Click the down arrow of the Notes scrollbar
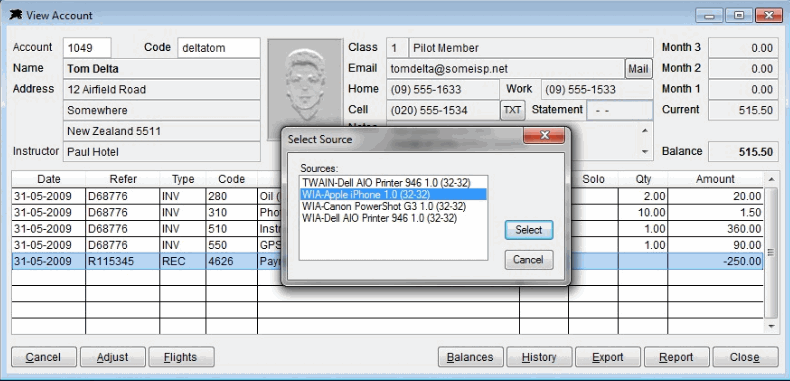This screenshot has width=790, height=381. [x=645, y=151]
